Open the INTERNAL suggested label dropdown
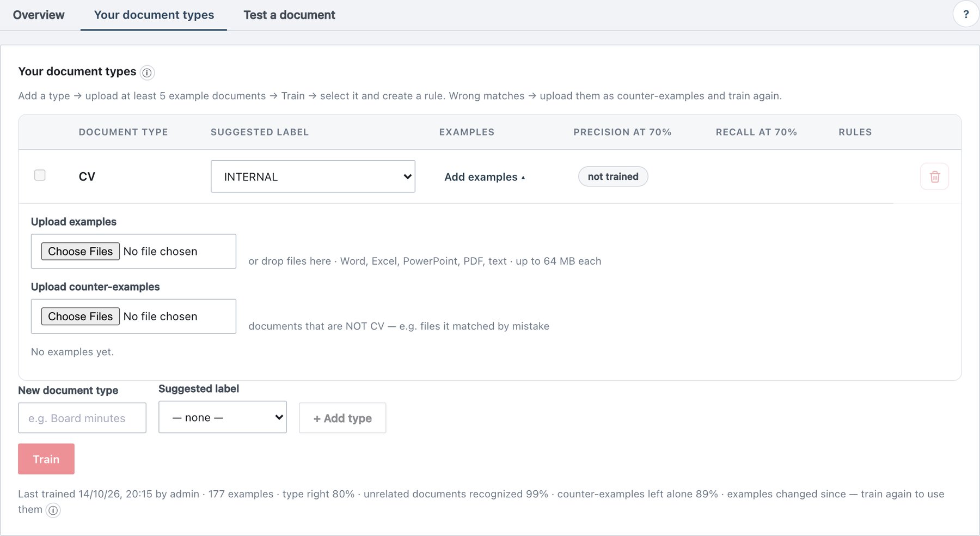Screen dimensions: 980x536 313,176
